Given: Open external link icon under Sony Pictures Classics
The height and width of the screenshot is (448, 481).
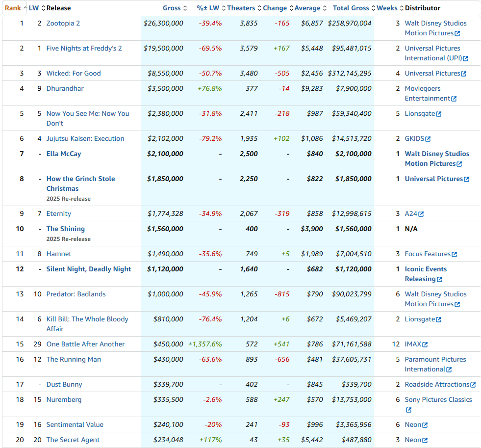Looking at the screenshot, I should (408, 410).
